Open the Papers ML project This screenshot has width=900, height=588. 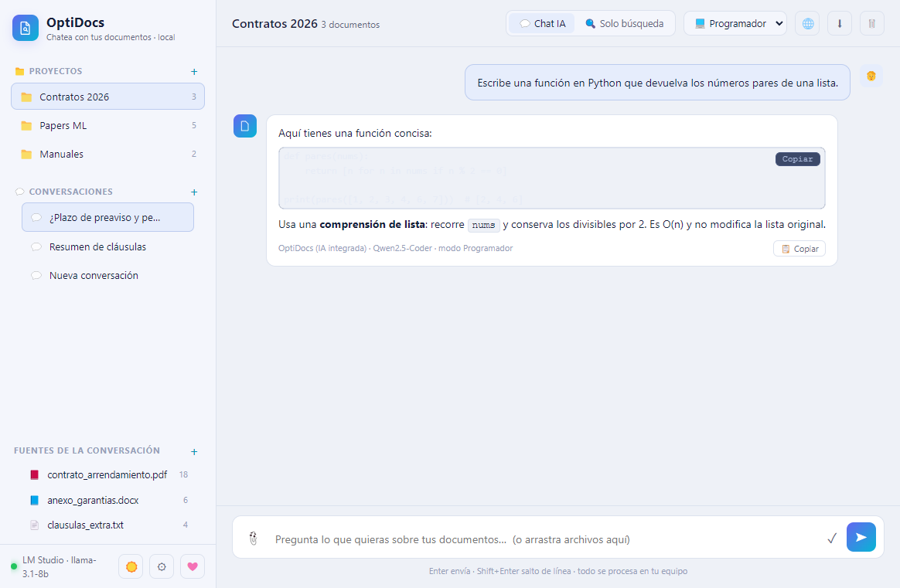pyautogui.click(x=108, y=125)
